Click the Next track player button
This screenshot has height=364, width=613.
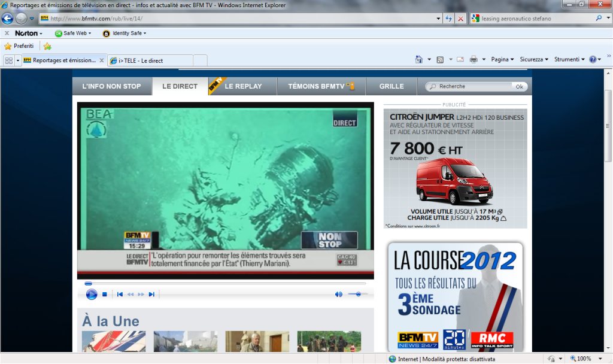point(151,295)
